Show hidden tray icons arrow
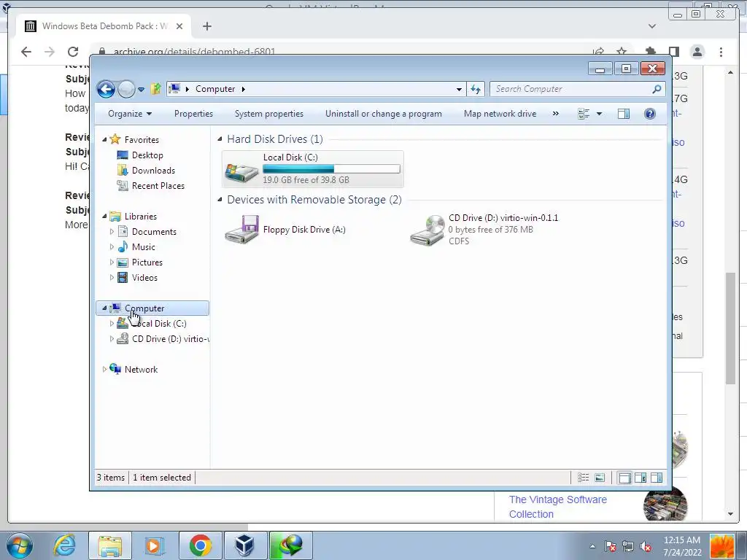This screenshot has height=560, width=747. (x=592, y=546)
